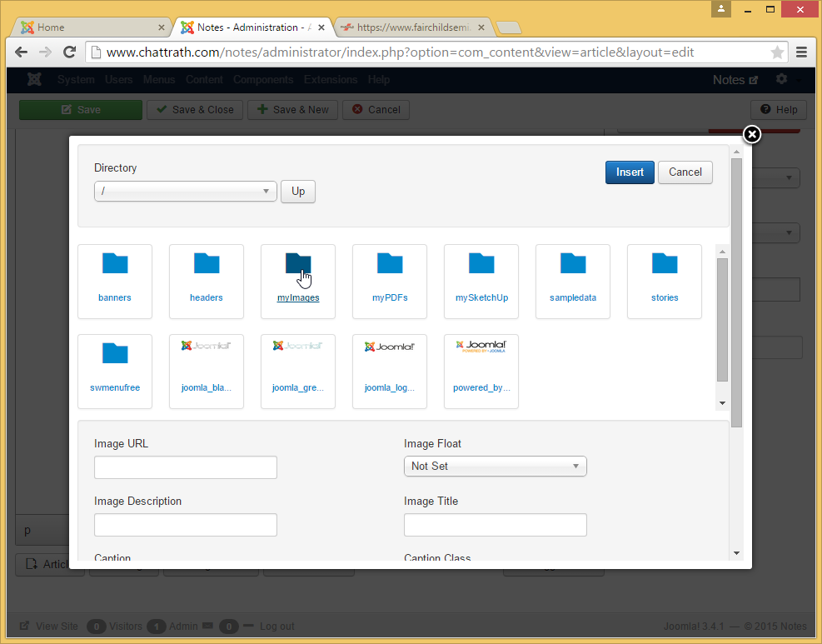Open the mySketchUp folder
This screenshot has height=644, width=822.
481,265
